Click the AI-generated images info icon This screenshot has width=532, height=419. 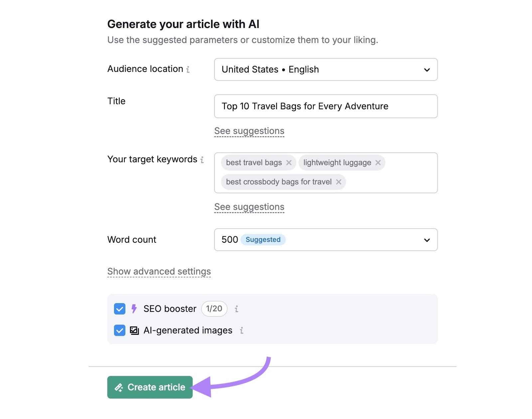[242, 330]
